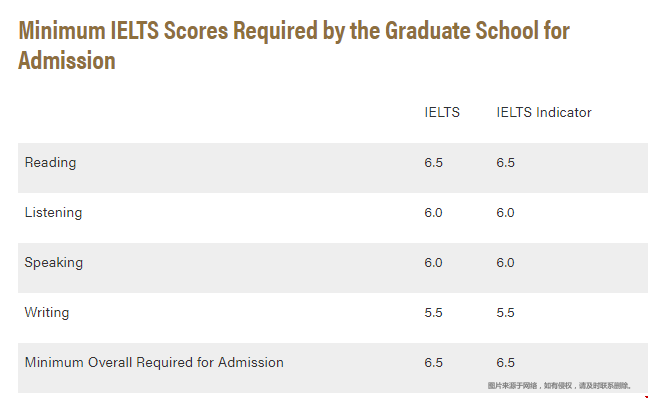The image size is (648, 398).
Task: Click the overall minimum IELTS Indicator score
Action: point(505,363)
